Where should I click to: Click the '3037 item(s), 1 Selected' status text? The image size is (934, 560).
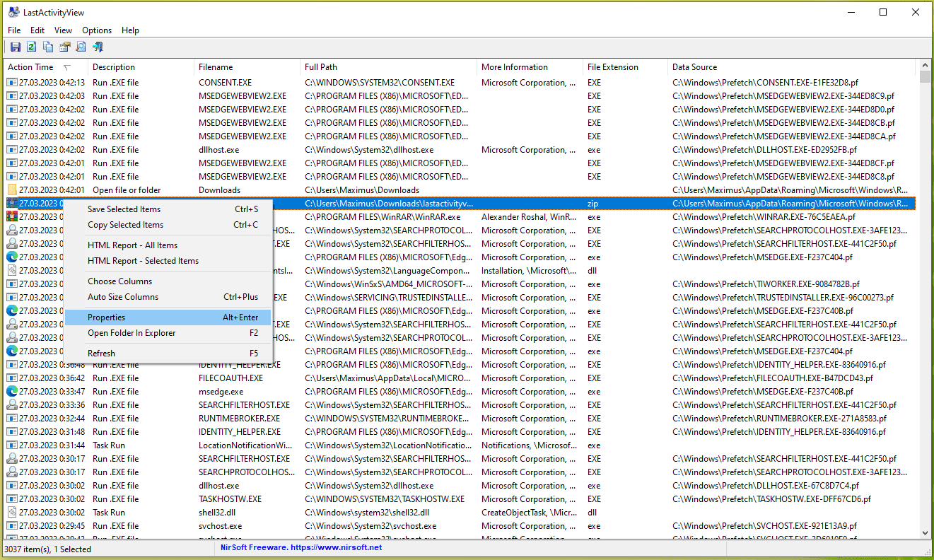point(47,549)
